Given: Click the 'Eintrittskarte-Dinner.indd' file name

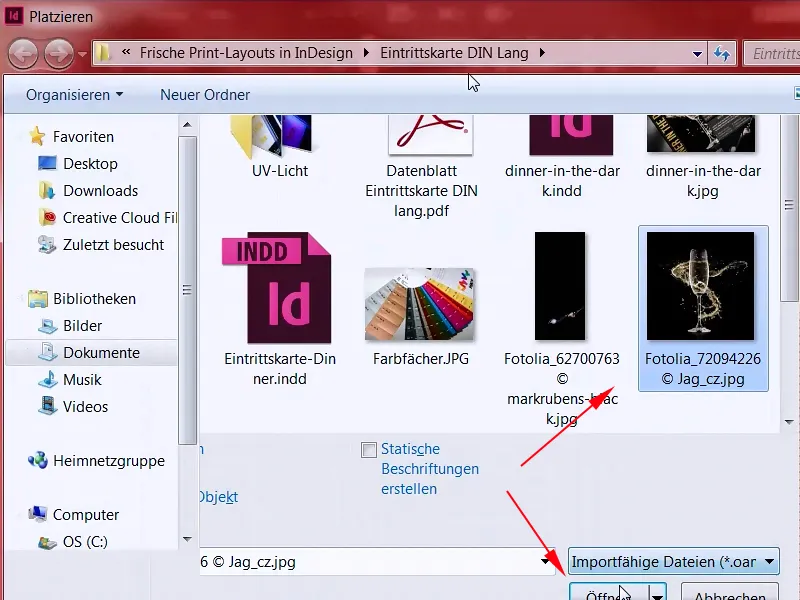Looking at the screenshot, I should (x=280, y=369).
